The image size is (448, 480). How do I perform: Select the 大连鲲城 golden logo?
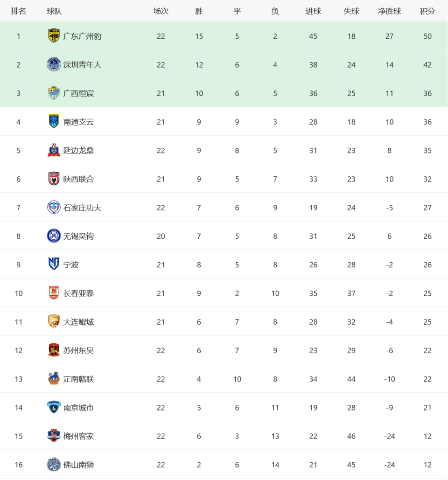point(54,321)
